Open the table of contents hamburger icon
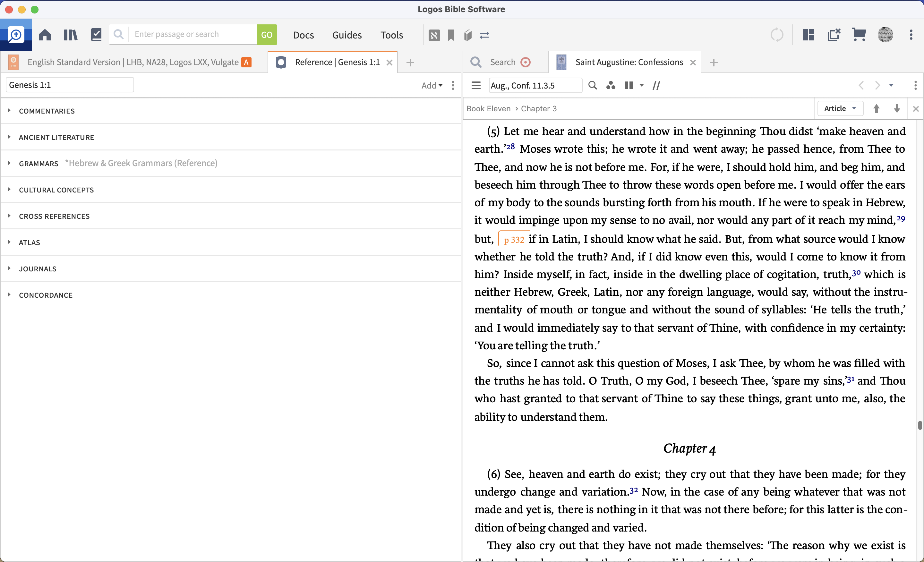Screen dimensions: 924x562 (x=476, y=85)
